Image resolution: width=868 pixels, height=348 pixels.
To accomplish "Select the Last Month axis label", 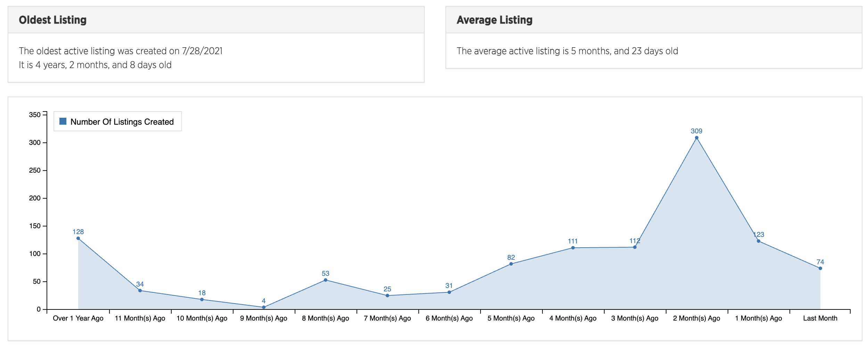I will 820,318.
